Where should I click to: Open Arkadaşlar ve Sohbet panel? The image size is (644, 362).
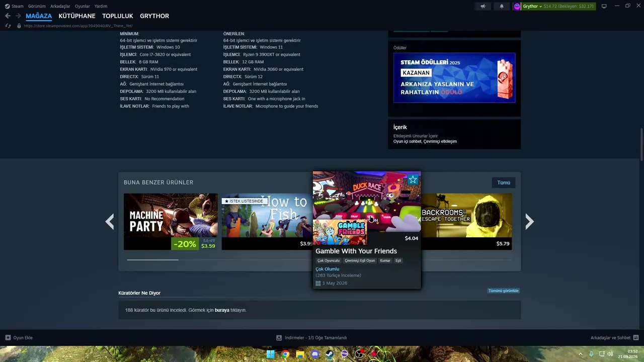tap(614, 338)
